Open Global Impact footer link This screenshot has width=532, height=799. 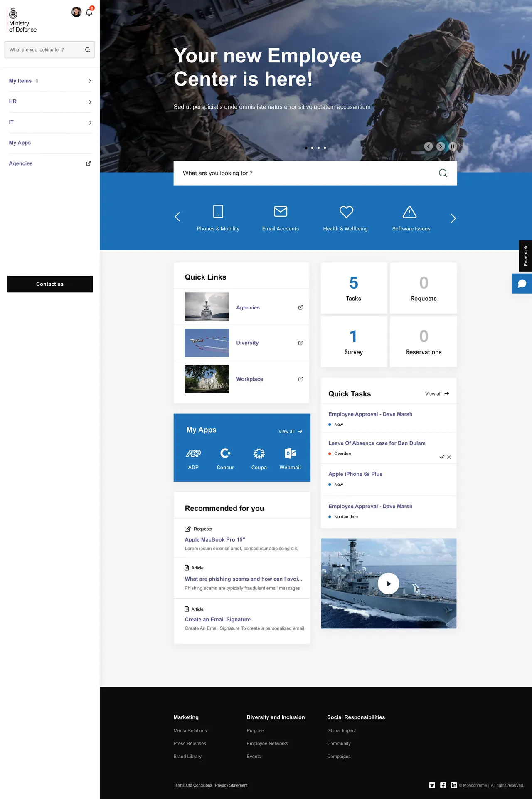[x=342, y=731]
